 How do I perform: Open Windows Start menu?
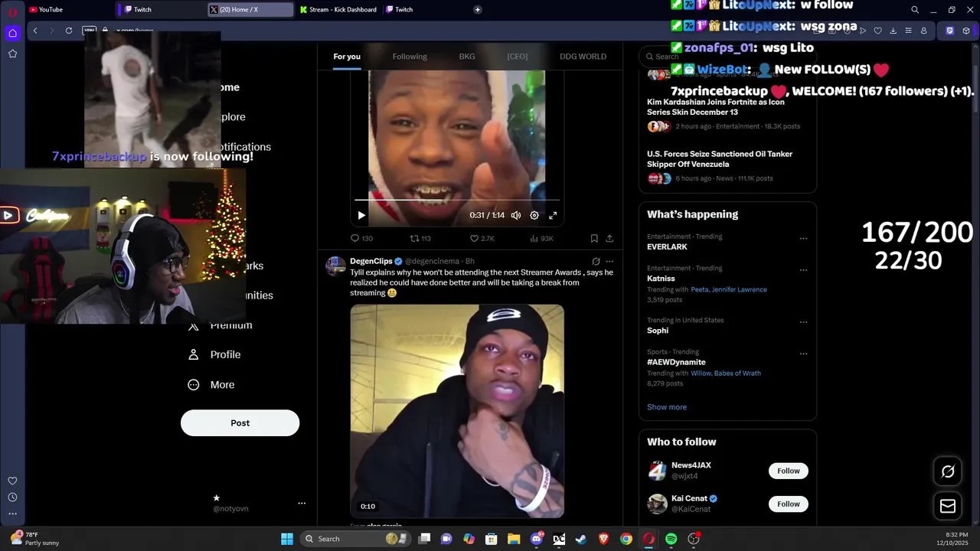(x=287, y=539)
